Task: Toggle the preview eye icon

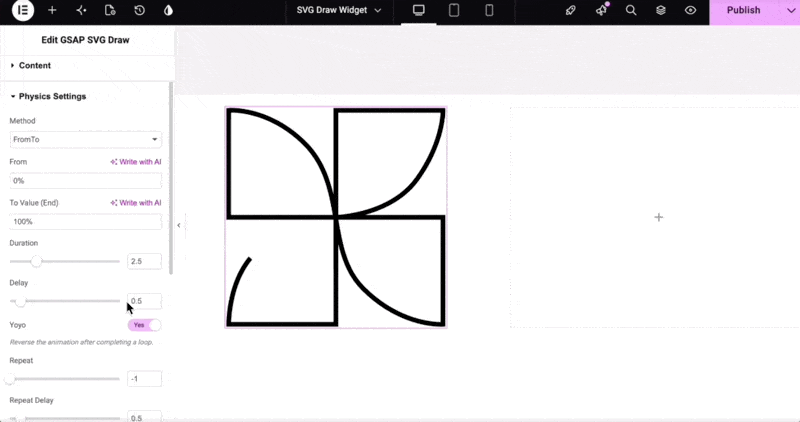Action: point(690,10)
